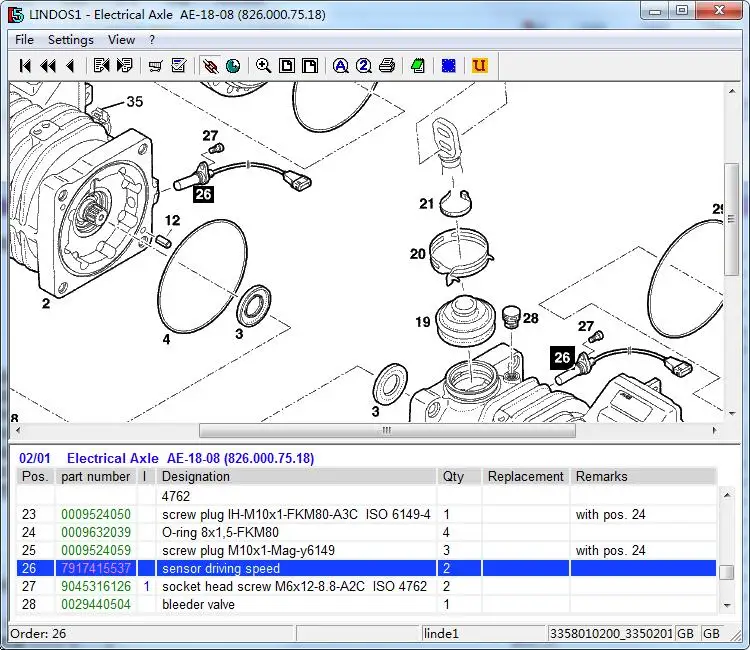Open part number 0009524059 link
The height and width of the screenshot is (650, 750).
[96, 551]
